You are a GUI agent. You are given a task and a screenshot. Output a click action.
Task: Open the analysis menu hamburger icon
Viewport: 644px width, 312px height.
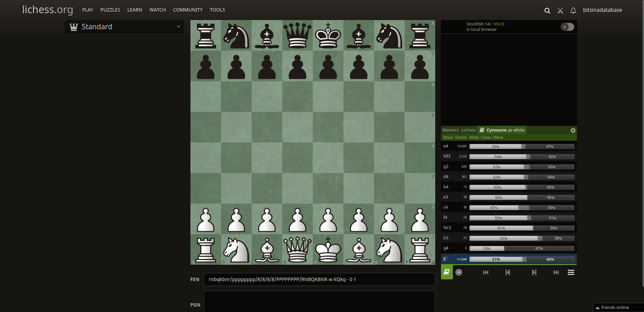[571, 272]
